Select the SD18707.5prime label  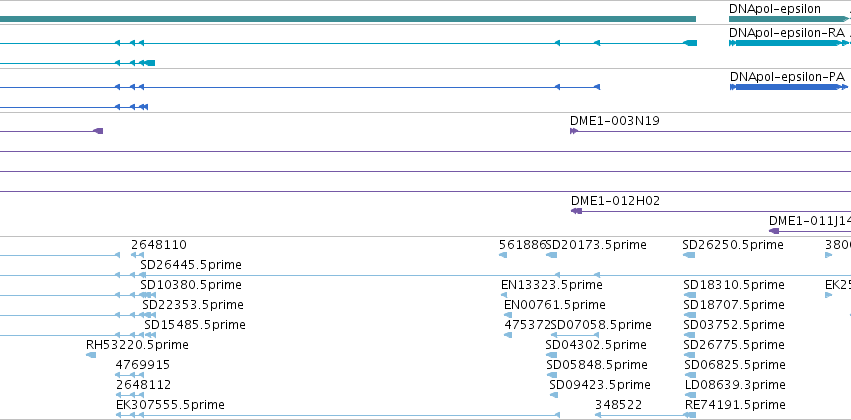point(734,305)
